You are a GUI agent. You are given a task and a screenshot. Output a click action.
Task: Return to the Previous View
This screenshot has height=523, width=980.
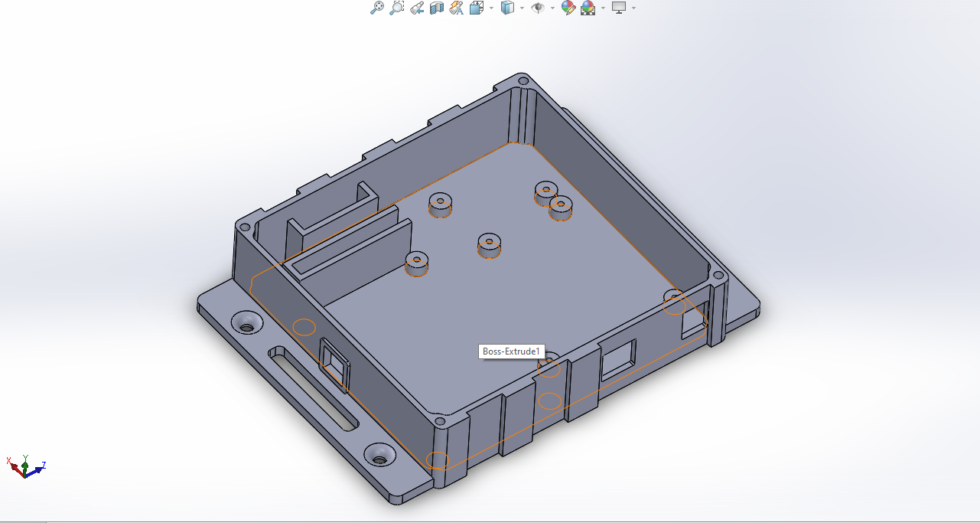417,8
